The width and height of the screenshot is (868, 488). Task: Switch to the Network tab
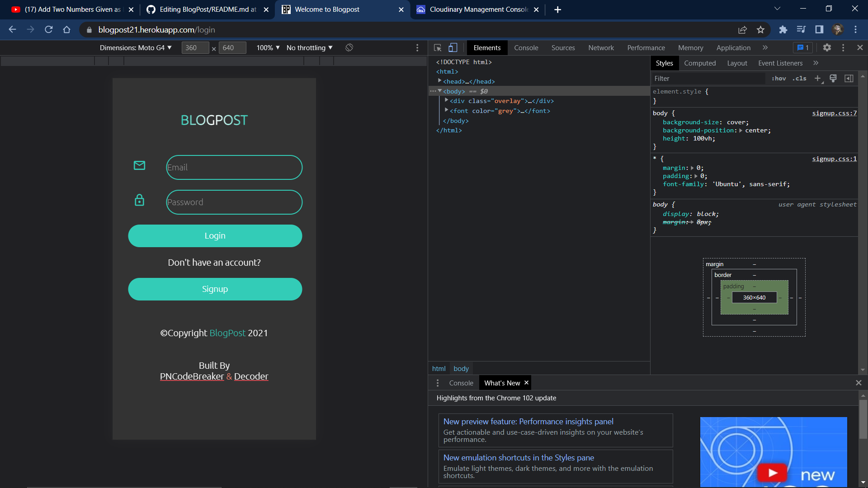tap(601, 47)
